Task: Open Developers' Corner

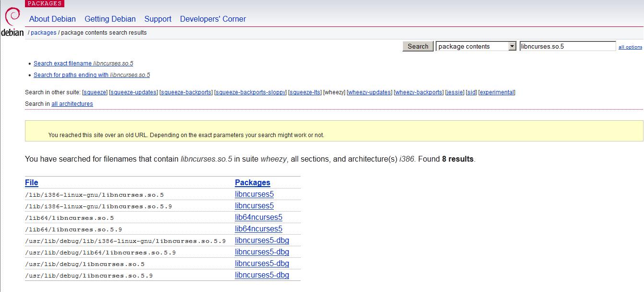Action: [x=213, y=19]
